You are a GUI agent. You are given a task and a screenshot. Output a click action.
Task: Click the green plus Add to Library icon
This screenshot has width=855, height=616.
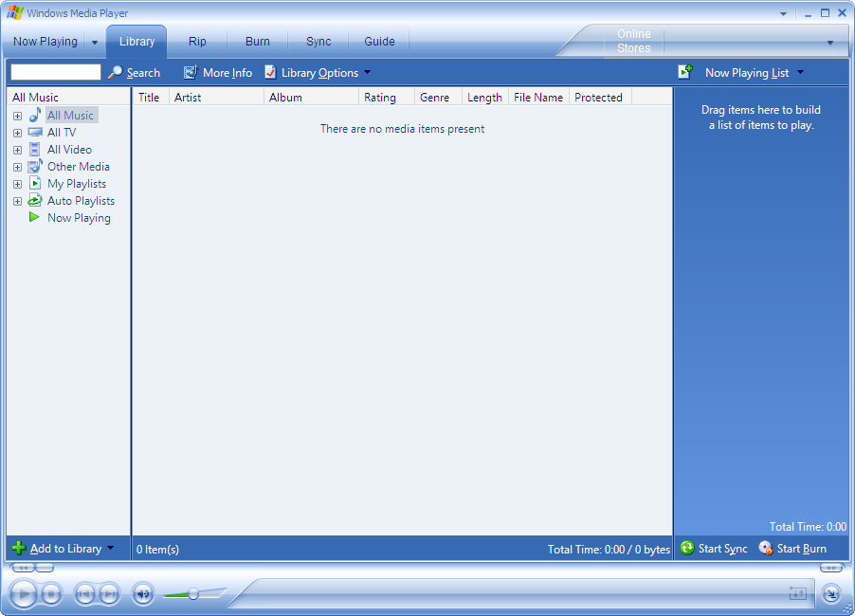tap(19, 548)
